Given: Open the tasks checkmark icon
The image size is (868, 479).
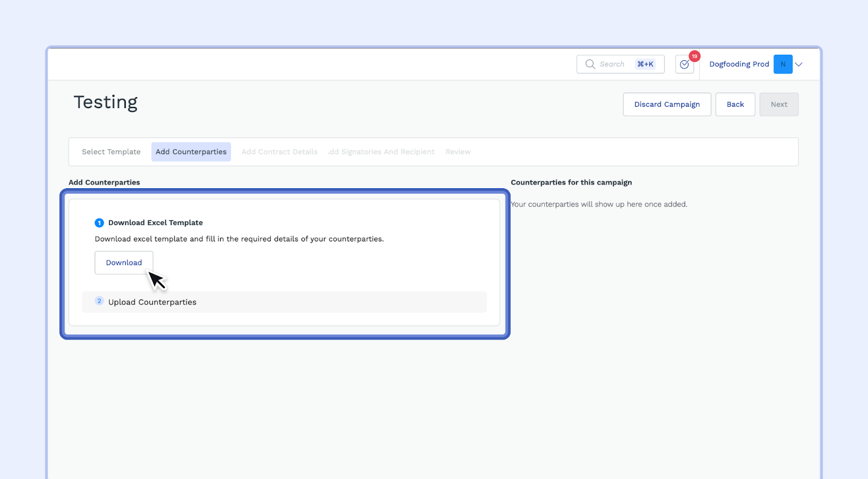Looking at the screenshot, I should pyautogui.click(x=684, y=65).
